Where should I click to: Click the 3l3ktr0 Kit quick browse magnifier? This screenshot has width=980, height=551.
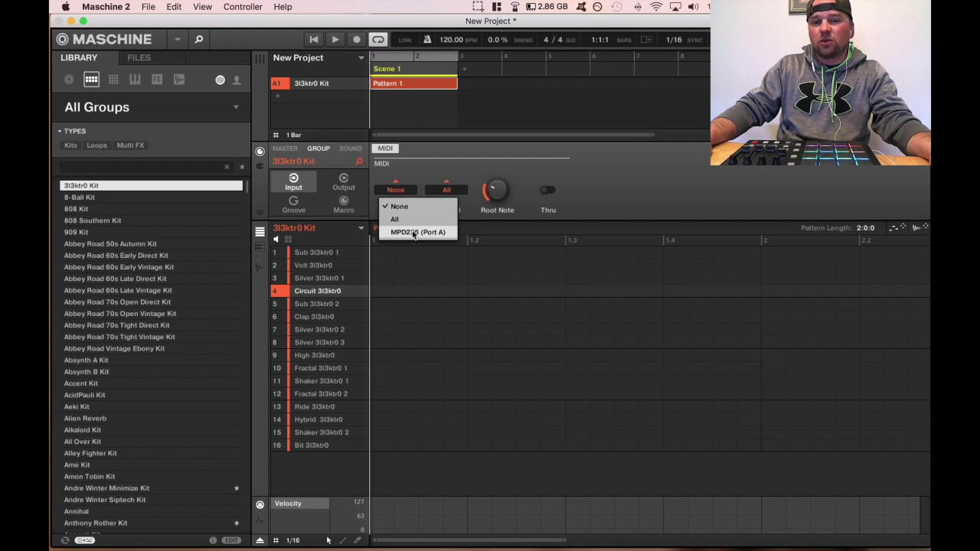359,161
